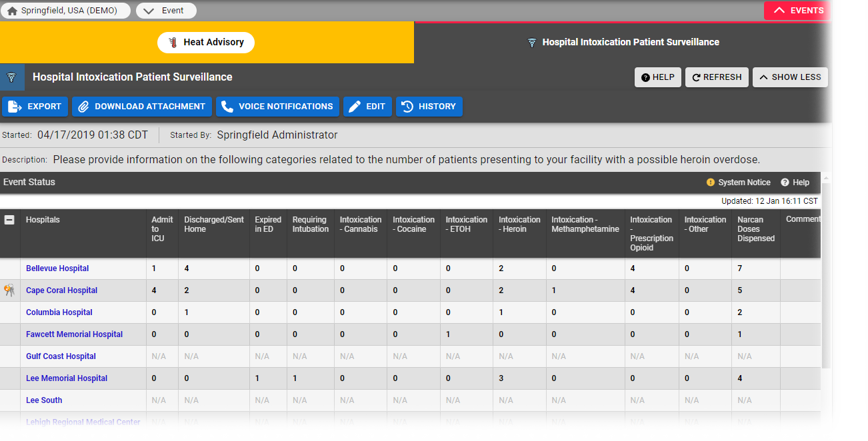This screenshot has width=868, height=441.
Task: Click the surveillance icon left of the page title
Action: pos(11,77)
